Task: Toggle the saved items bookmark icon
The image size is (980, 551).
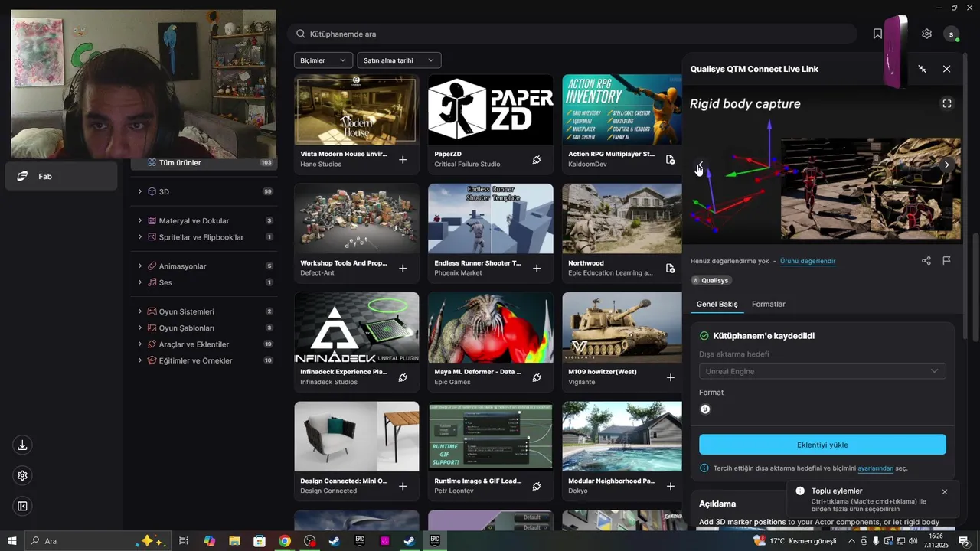Action: pyautogui.click(x=877, y=34)
